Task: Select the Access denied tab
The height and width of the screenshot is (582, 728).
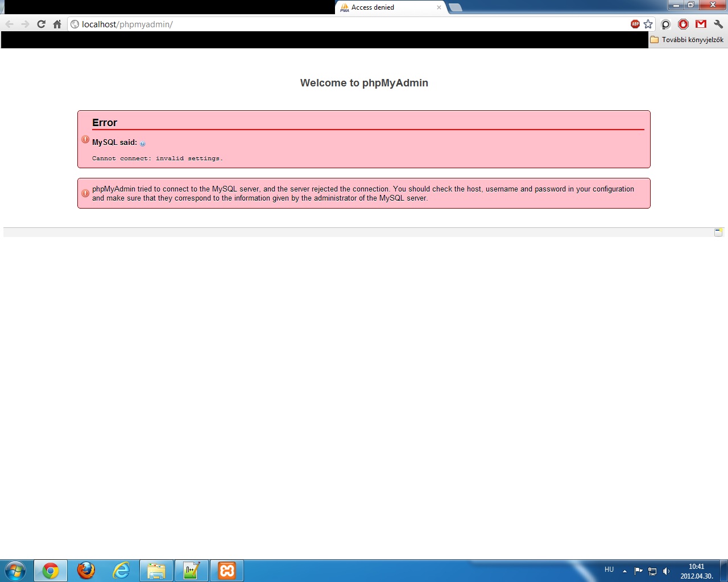Action: (x=390, y=7)
